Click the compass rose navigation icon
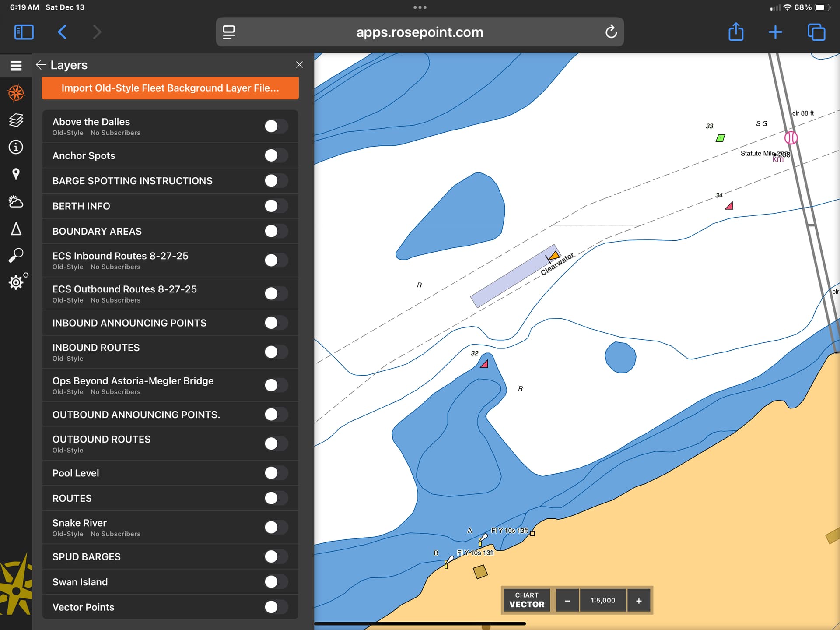The image size is (840, 630). pos(16,93)
